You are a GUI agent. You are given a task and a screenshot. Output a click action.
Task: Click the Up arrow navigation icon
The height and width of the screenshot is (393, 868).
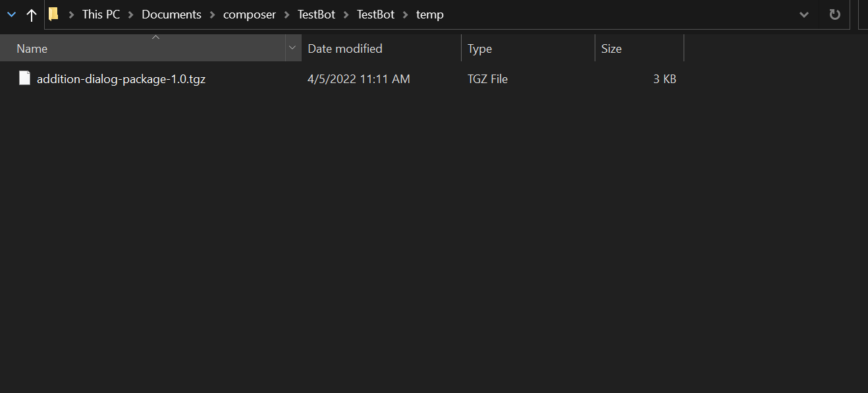tap(31, 15)
